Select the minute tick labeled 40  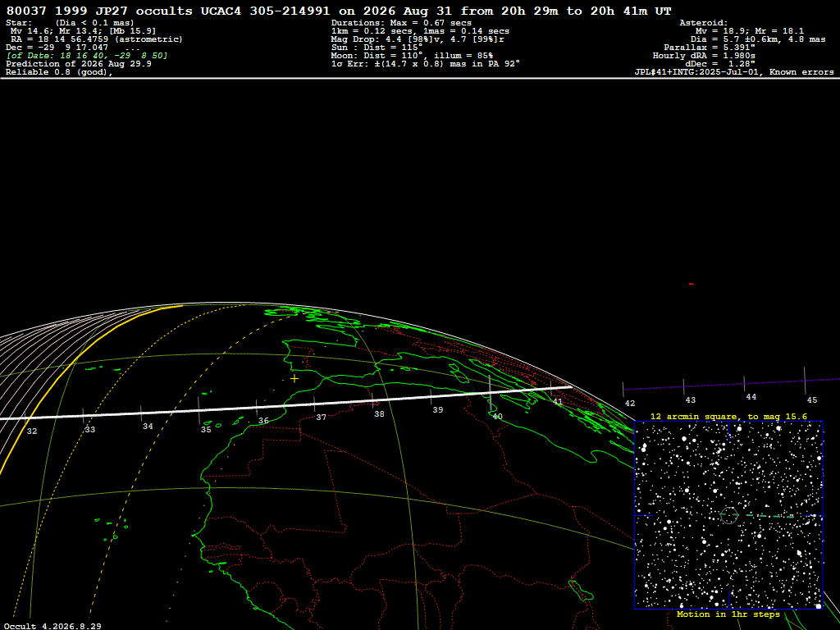click(497, 416)
